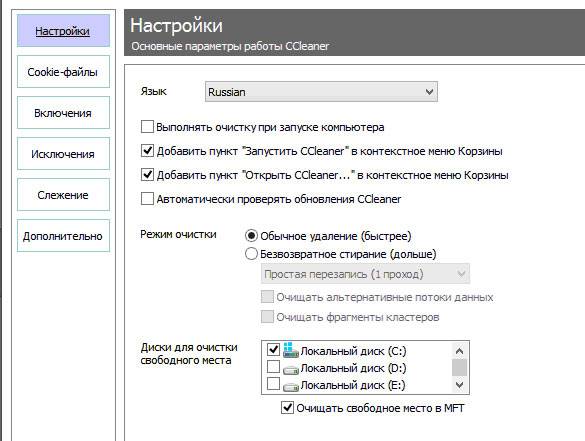585x441 pixels.
Task: Uncheck Локальный диск (C:) checkbox
Action: pos(273,350)
